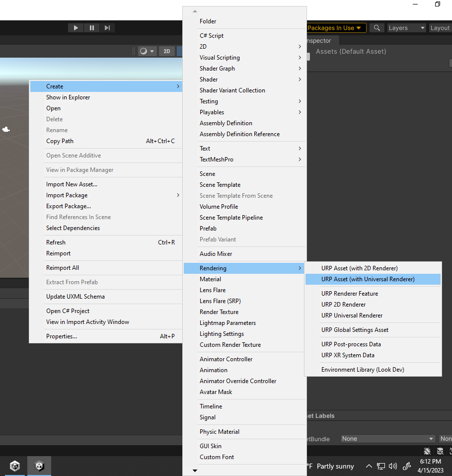Open the Layout dropdown
Viewport: 452px width, 476px height.
coord(440,28)
